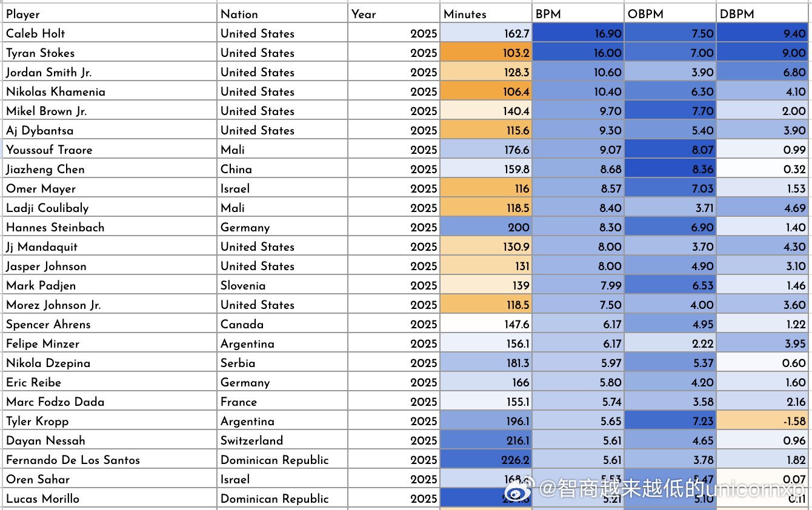812x510 pixels.
Task: Select the DBPM column header
Action: point(763,14)
